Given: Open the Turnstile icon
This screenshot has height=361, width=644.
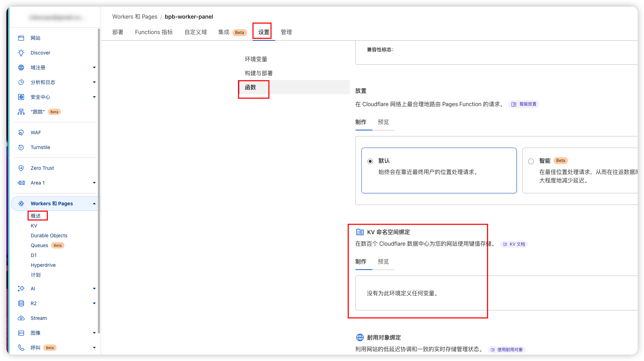Looking at the screenshot, I should [x=21, y=147].
